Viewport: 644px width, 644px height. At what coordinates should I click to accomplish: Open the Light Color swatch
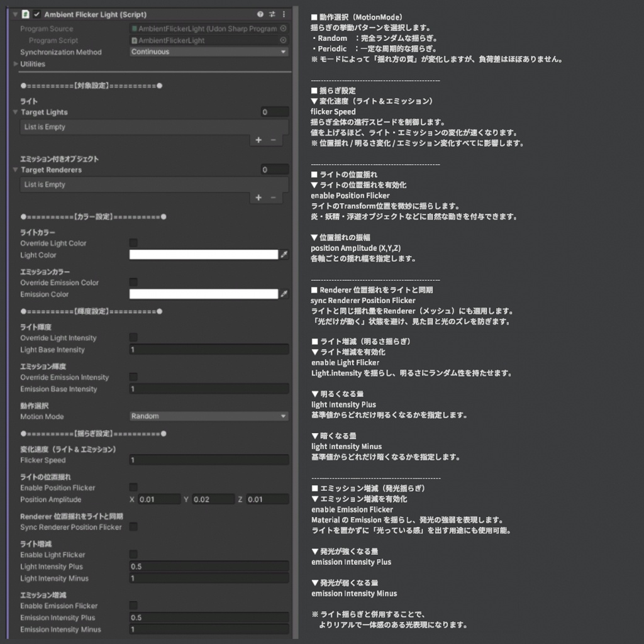pyautogui.click(x=204, y=255)
